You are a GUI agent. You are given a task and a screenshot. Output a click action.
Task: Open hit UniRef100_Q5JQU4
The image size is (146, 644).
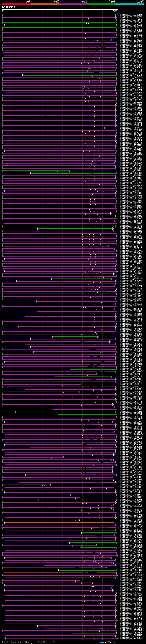131,447
